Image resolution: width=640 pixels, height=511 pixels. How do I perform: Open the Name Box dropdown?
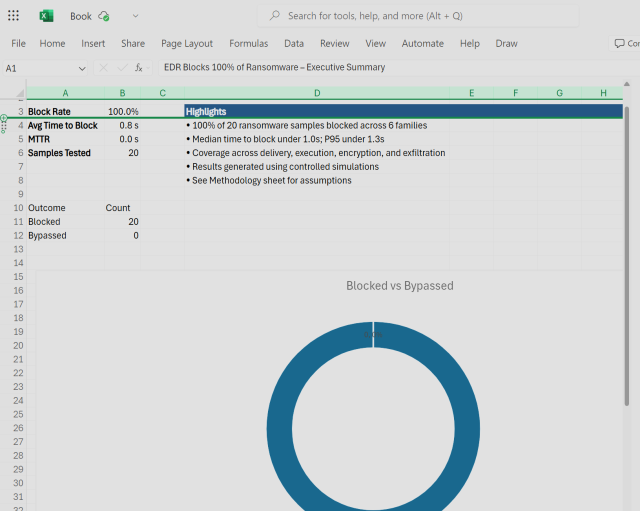(82, 68)
